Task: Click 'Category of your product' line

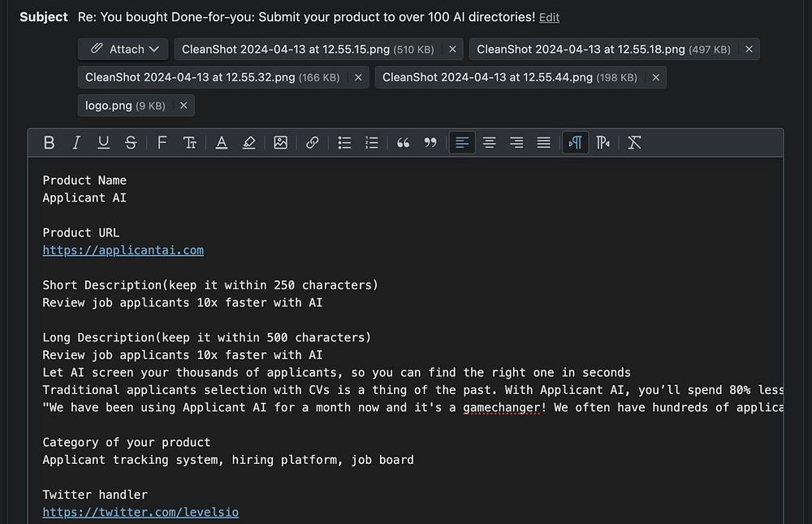Action: click(127, 442)
